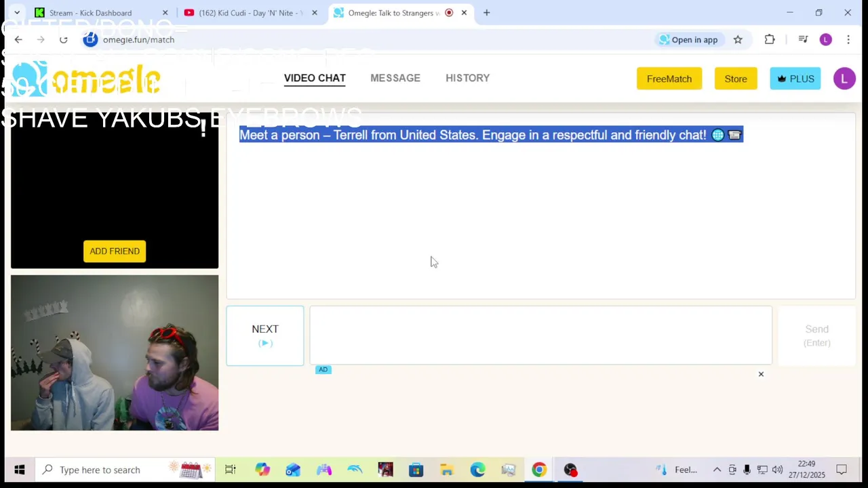868x488 pixels.
Task: Open the Chrome extensions puzzle icon
Action: tap(770, 40)
